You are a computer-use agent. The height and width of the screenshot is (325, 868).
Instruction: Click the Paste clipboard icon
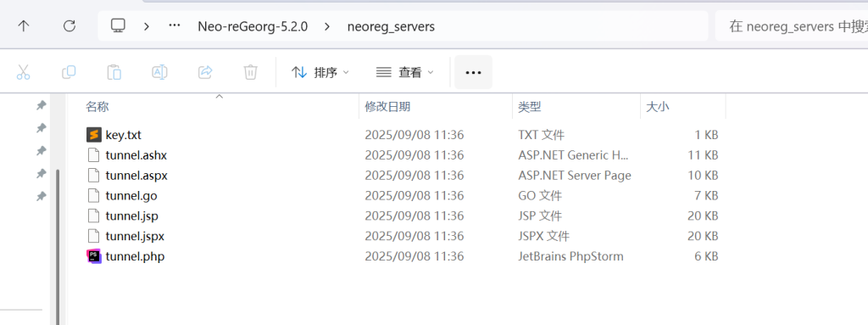114,72
